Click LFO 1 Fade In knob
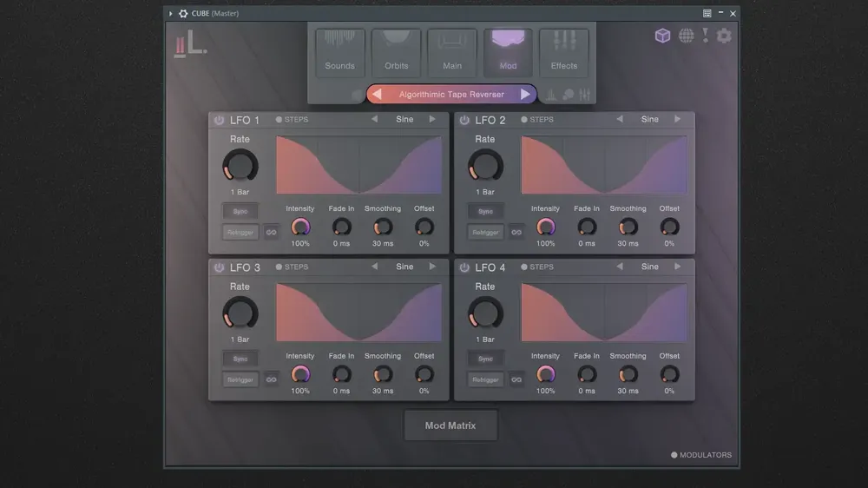868x488 pixels. tap(341, 228)
